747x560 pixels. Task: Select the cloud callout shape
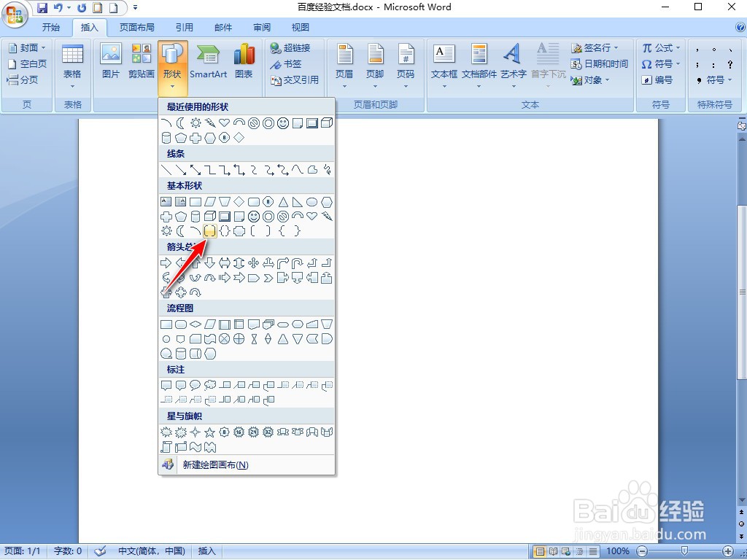point(209,385)
